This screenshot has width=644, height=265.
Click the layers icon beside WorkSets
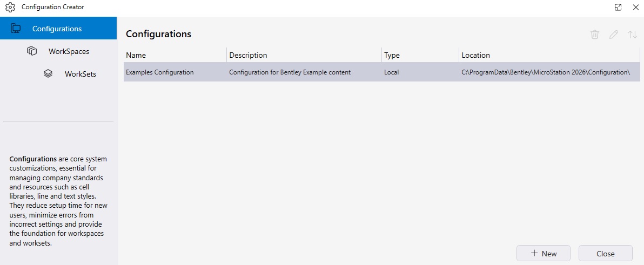48,73
